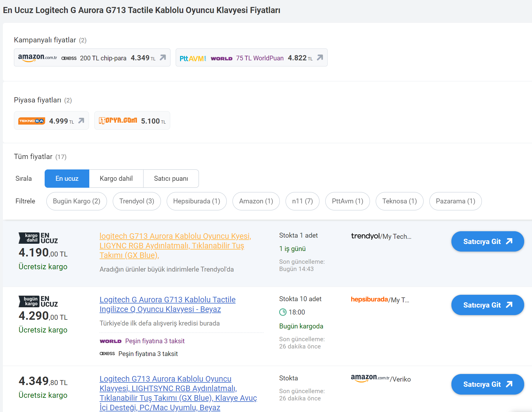Viewport: 532px width, 412px height.
Task: Click the Teknosa logo in market prices
Action: pos(32,121)
